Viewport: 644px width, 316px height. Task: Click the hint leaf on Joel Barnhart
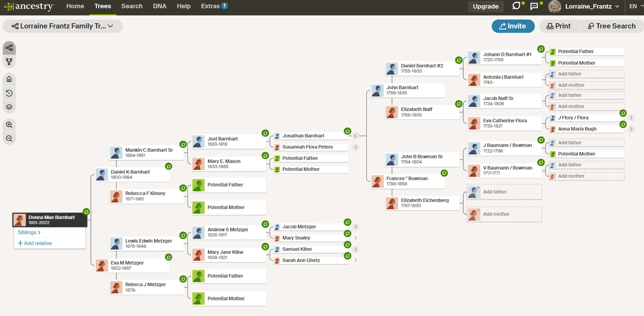tap(265, 133)
